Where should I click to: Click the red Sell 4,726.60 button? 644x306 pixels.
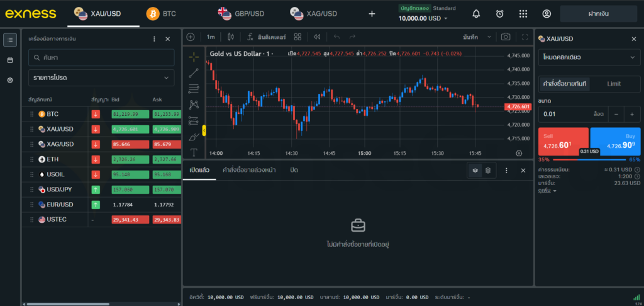pyautogui.click(x=563, y=142)
